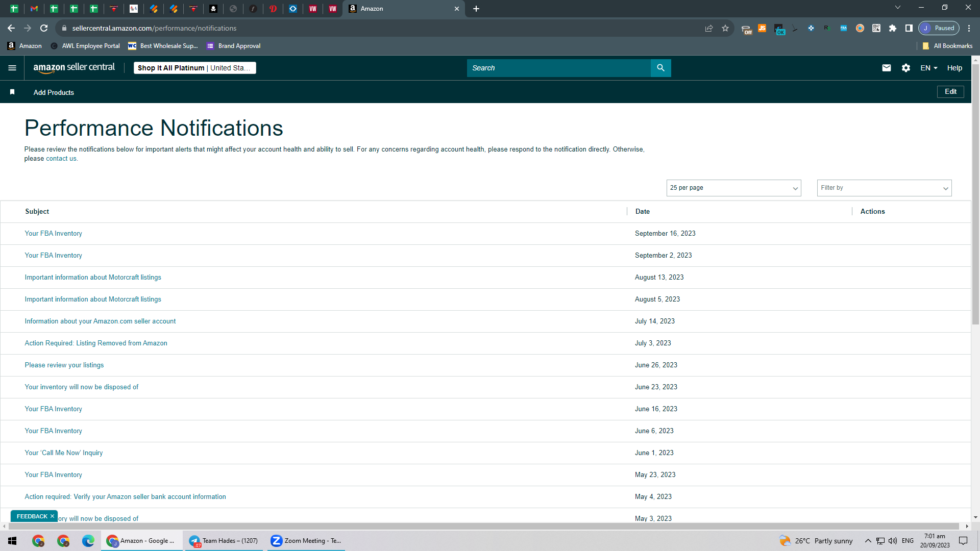Viewport: 980px width, 551px height.
Task: Bookmark this page with star icon
Action: (725, 28)
